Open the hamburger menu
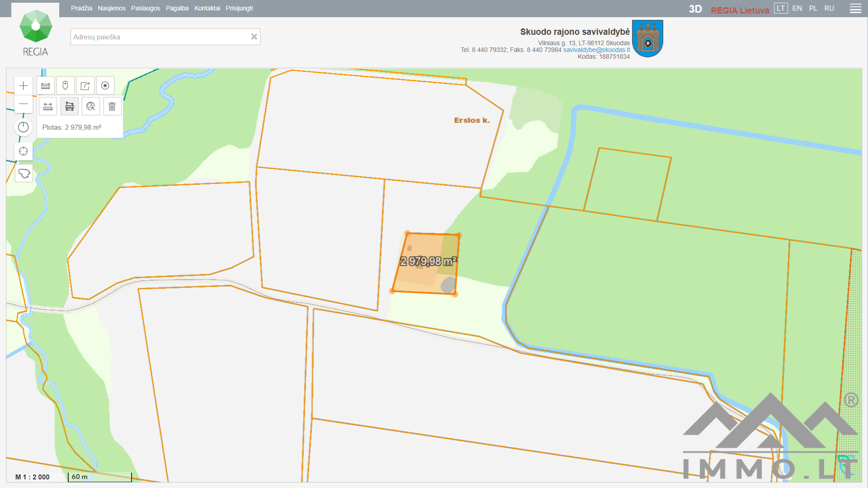The image size is (868, 488). tap(855, 9)
